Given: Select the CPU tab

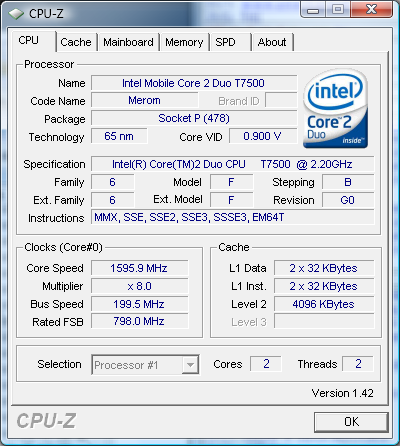Looking at the screenshot, I should (33, 41).
